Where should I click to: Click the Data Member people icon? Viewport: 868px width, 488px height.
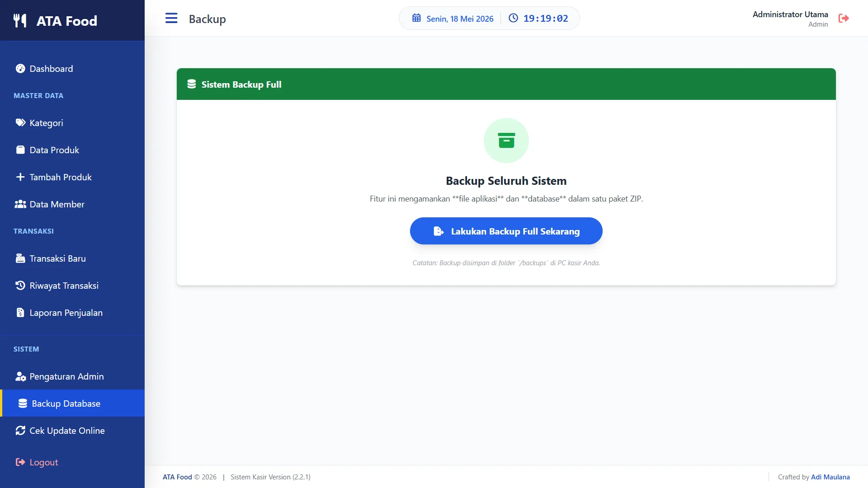click(20, 204)
